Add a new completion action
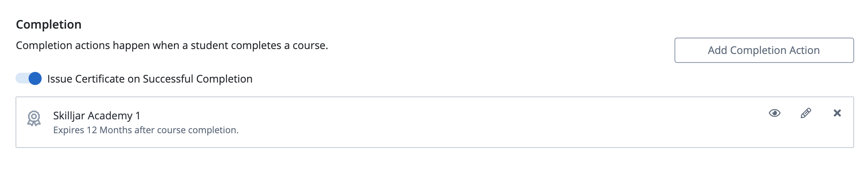Viewport: 868px width, 179px height. (763, 50)
